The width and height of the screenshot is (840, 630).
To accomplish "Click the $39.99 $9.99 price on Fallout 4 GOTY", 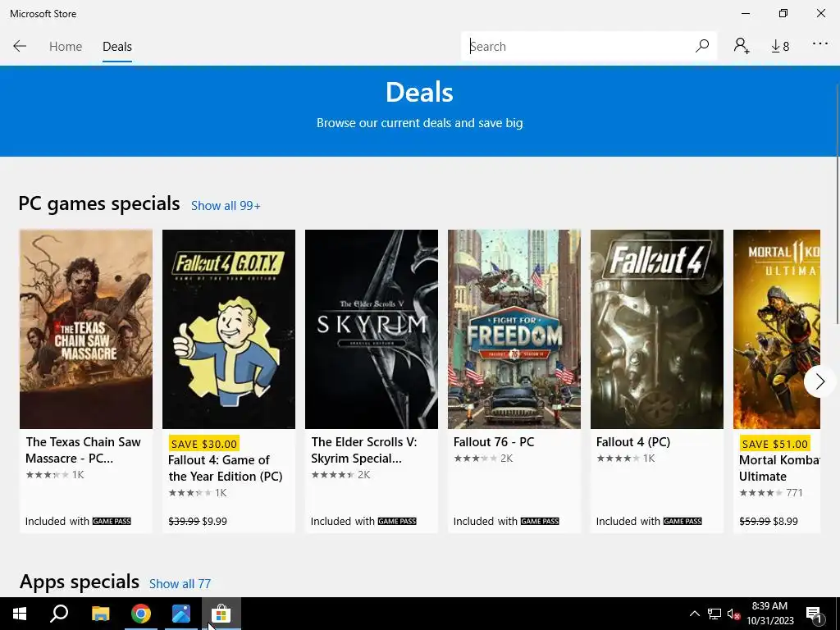I will pos(198,521).
